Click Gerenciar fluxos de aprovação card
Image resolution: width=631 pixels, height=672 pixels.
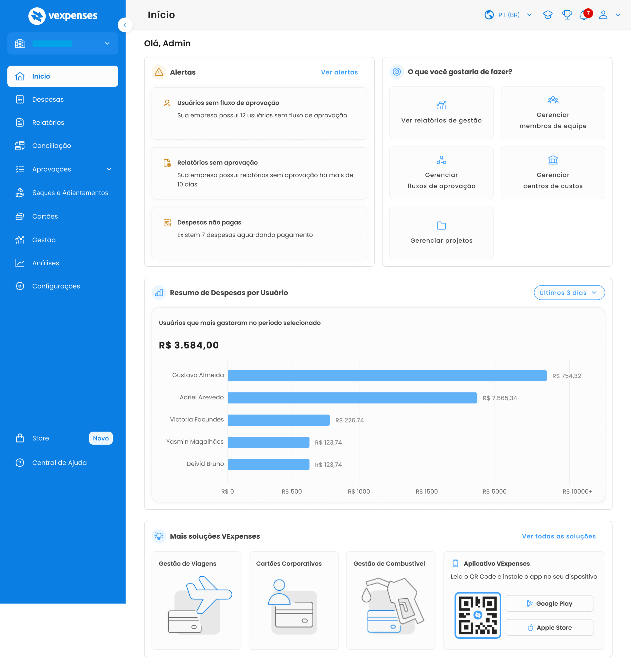click(441, 173)
